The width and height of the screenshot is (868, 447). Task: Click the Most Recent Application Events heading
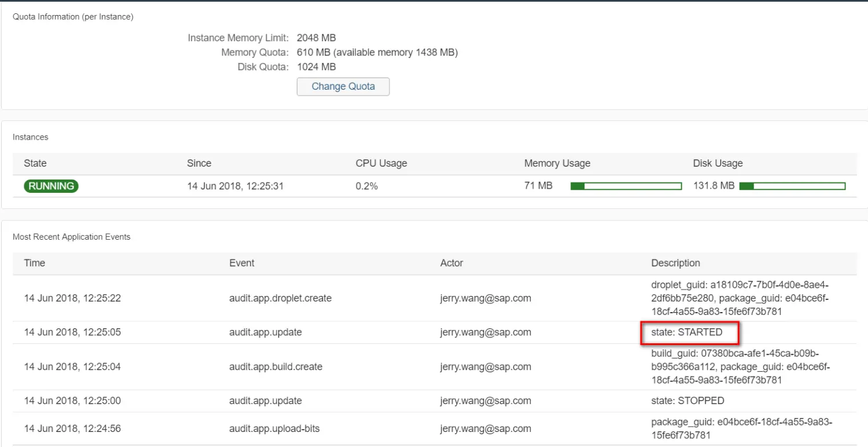(x=72, y=237)
